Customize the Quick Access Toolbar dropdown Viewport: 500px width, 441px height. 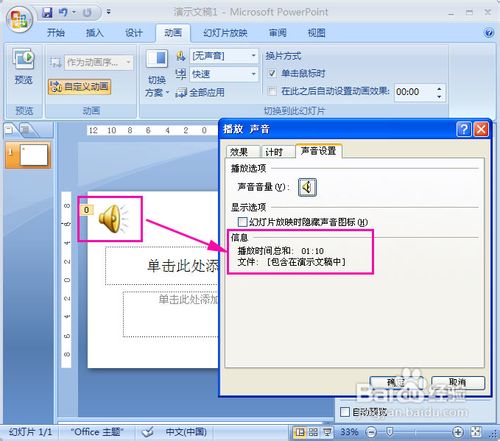108,12
